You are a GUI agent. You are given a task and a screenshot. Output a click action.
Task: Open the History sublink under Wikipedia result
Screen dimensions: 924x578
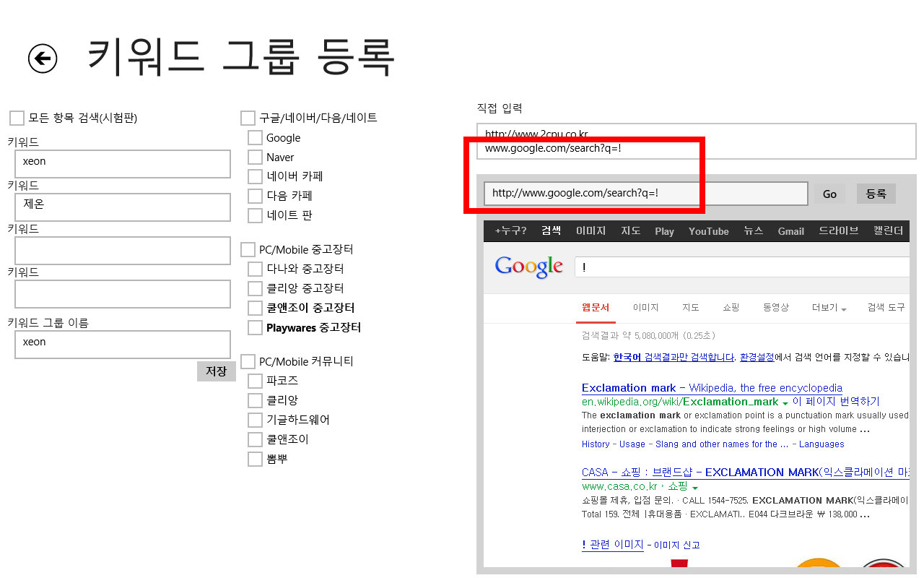pos(596,444)
